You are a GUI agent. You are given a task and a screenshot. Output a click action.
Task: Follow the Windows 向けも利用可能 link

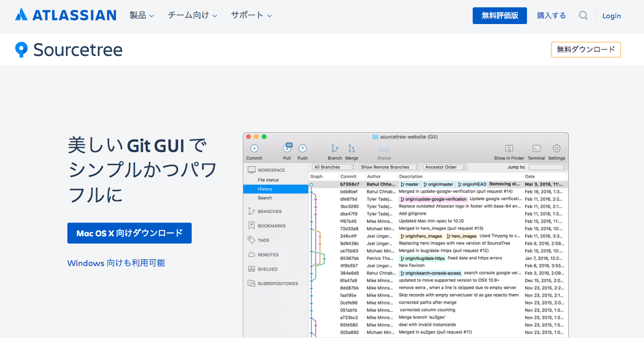pyautogui.click(x=116, y=263)
